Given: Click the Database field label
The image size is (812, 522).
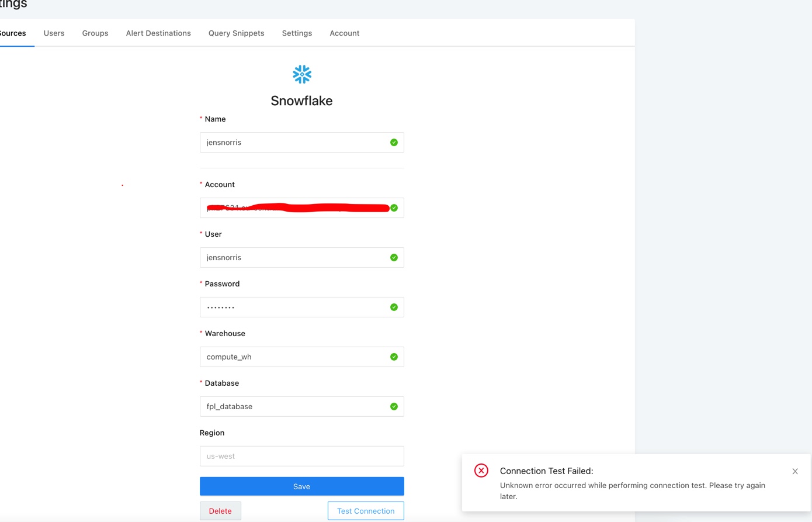Looking at the screenshot, I should coord(222,383).
